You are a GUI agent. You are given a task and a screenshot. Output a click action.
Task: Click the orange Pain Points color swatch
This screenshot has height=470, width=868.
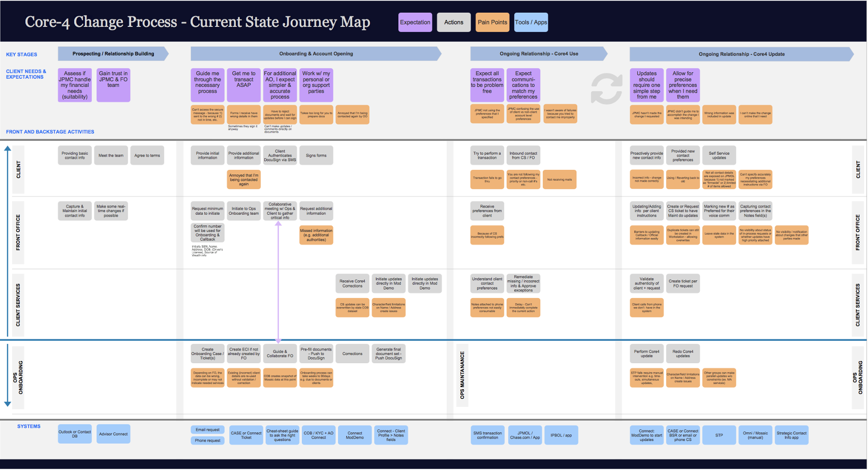(492, 22)
